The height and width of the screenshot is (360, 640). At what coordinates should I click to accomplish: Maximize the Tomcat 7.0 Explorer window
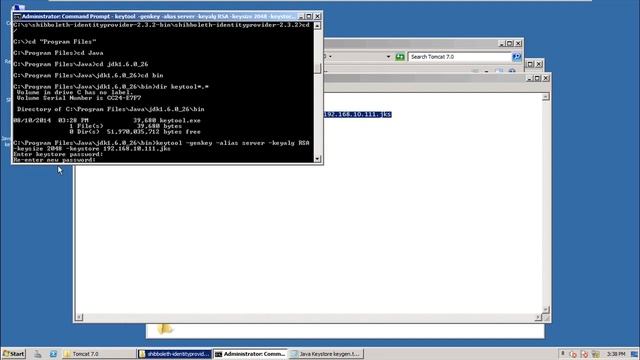coord(510,43)
